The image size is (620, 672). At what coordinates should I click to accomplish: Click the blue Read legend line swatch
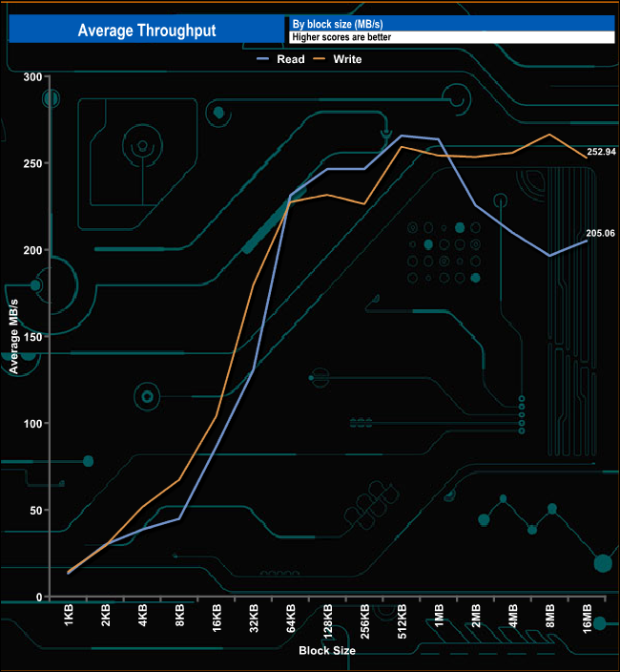[262, 59]
